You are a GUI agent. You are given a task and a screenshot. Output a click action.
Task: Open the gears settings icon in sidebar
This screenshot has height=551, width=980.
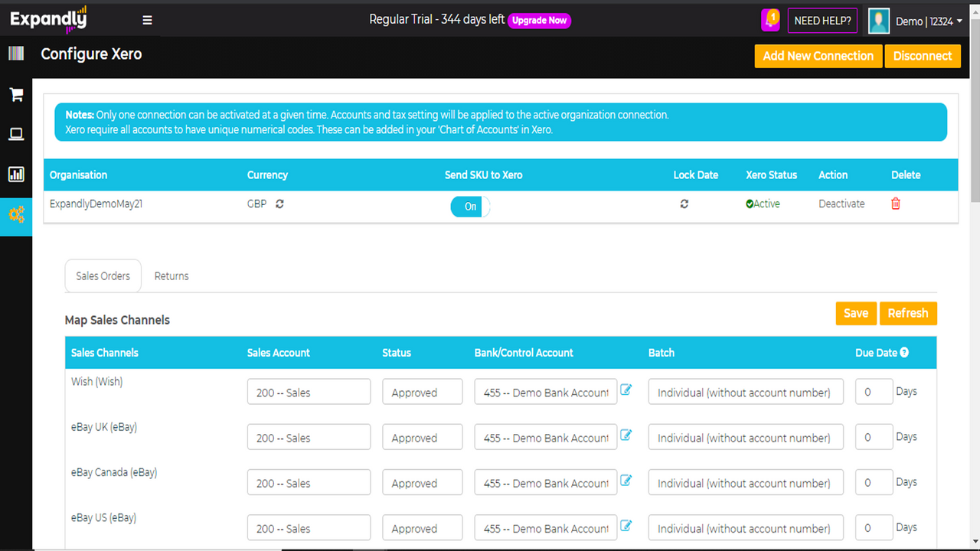pyautogui.click(x=16, y=216)
